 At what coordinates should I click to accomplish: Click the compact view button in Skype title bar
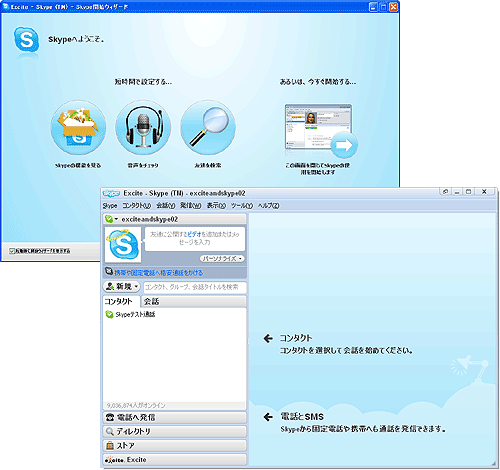[445, 192]
